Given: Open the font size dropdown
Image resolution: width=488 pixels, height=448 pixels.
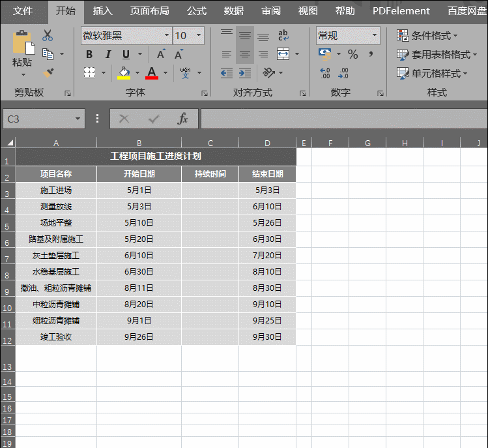Looking at the screenshot, I should pos(199,35).
